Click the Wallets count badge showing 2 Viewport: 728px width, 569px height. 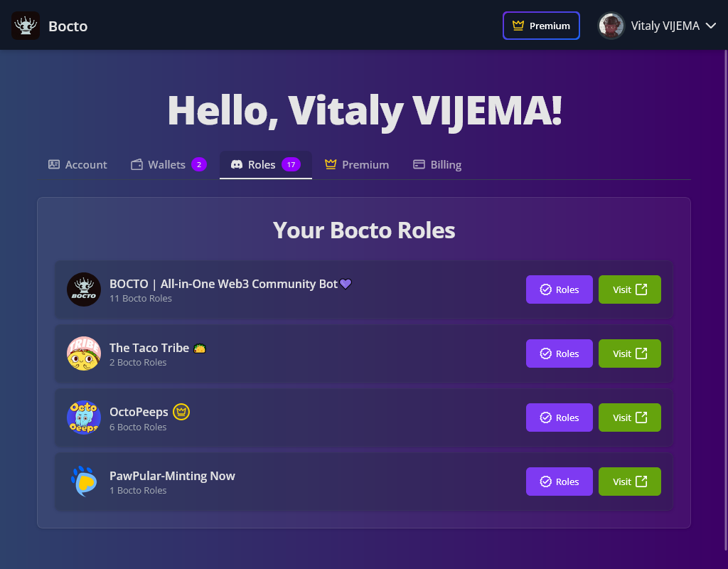tap(198, 164)
